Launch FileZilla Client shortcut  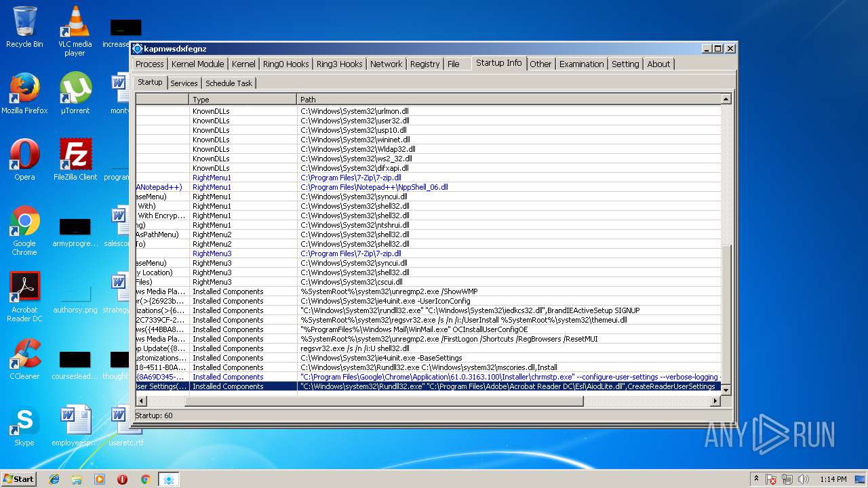coord(75,160)
